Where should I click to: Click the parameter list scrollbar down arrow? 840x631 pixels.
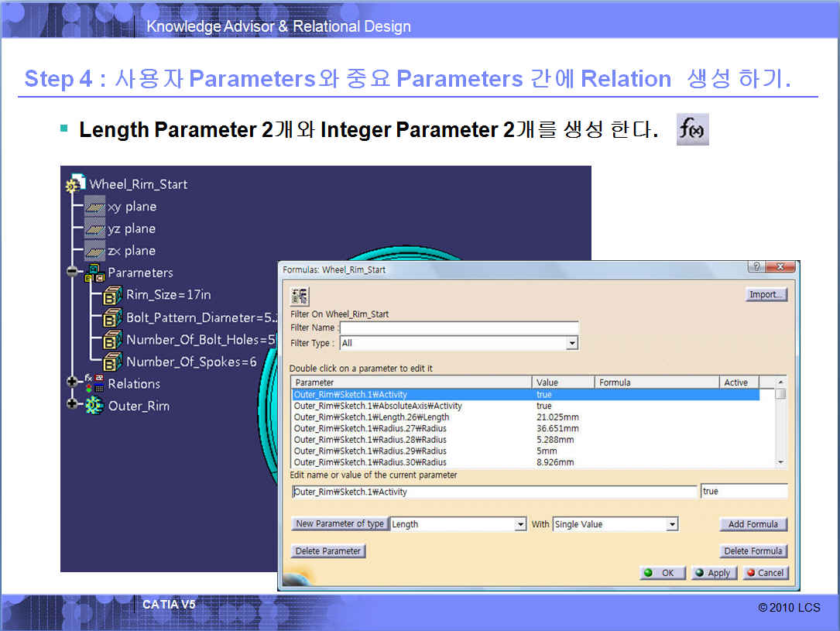click(x=780, y=462)
